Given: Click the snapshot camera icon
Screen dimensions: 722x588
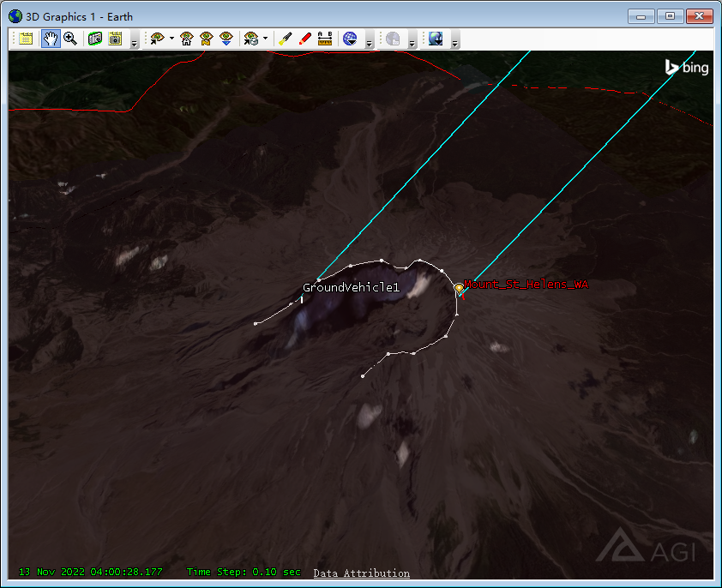Looking at the screenshot, I should coord(95,39).
